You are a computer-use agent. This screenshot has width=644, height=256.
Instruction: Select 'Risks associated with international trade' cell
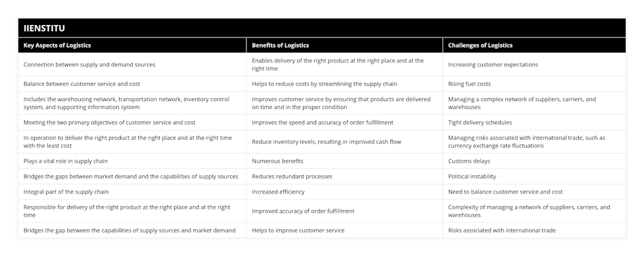(x=534, y=230)
